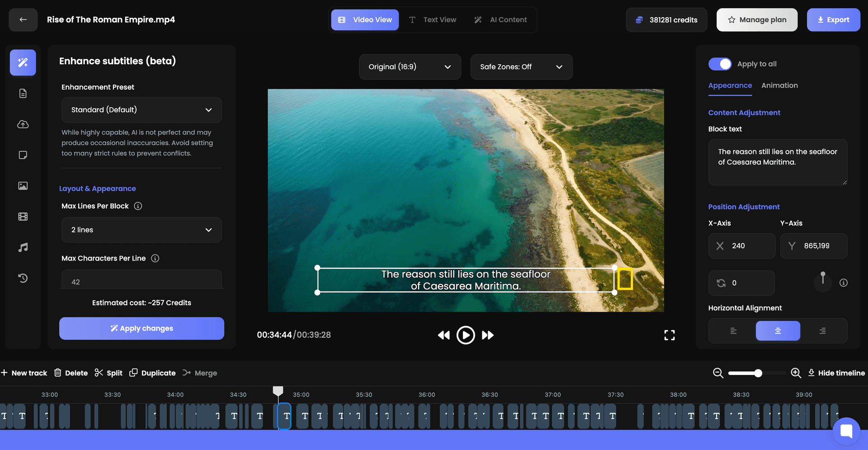Click the back arrow button

23,19
